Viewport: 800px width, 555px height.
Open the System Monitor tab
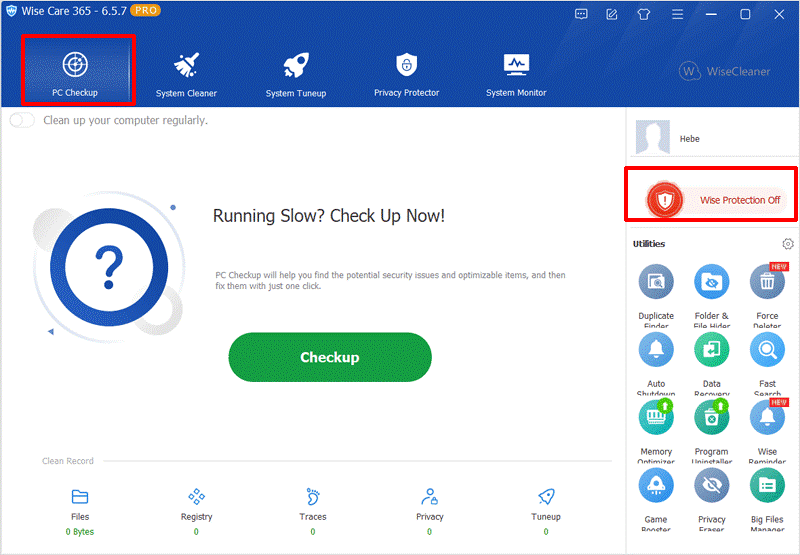coord(516,73)
